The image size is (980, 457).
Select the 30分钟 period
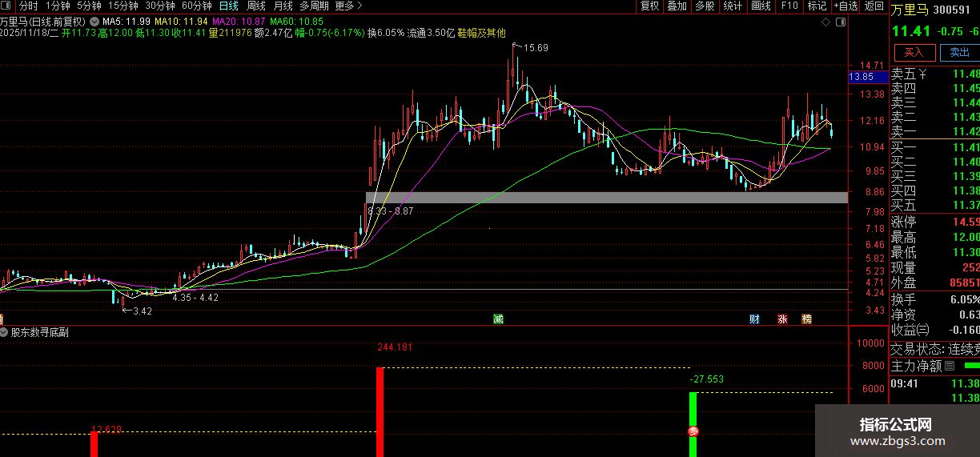pos(159,6)
